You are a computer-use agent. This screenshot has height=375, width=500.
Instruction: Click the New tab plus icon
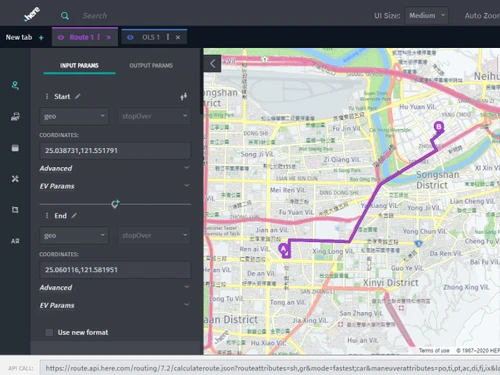coord(41,38)
